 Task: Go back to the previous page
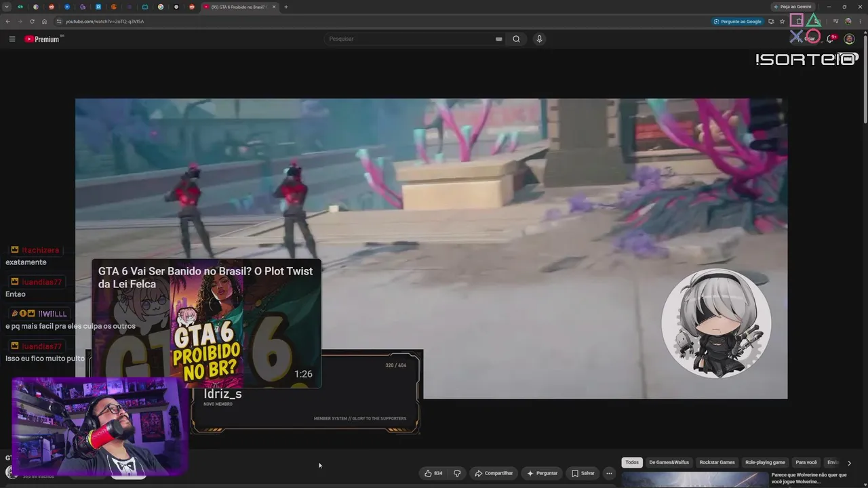7,21
